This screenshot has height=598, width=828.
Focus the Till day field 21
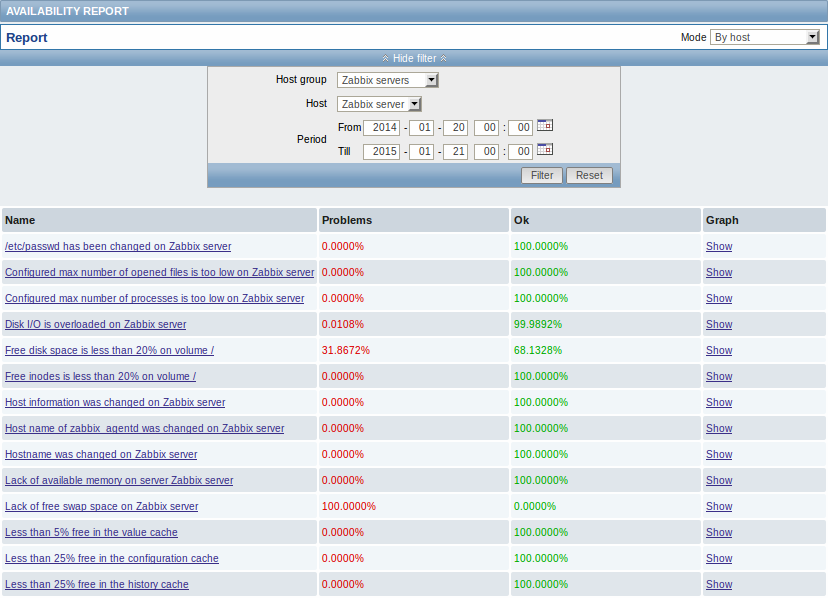coord(455,152)
